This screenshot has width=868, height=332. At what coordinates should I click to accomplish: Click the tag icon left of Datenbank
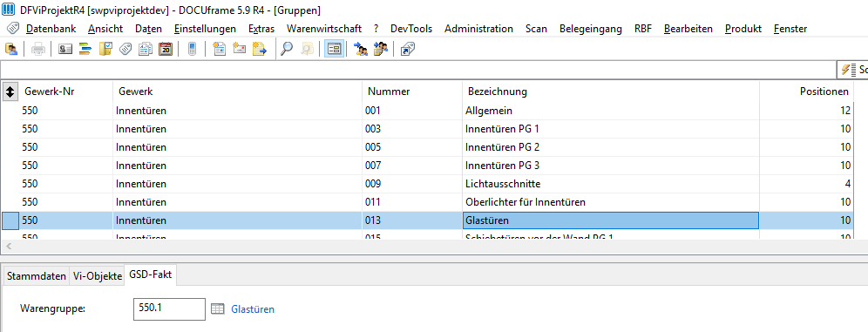point(13,28)
